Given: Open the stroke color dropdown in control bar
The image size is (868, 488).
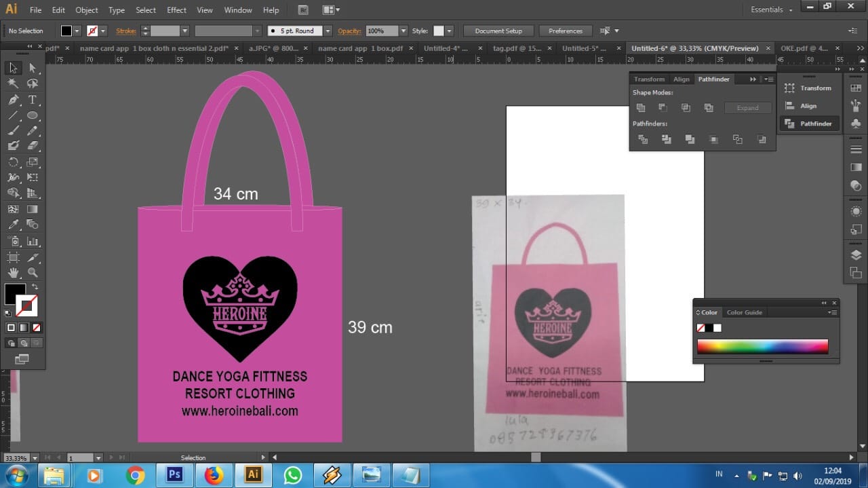Looking at the screenshot, I should (x=103, y=31).
